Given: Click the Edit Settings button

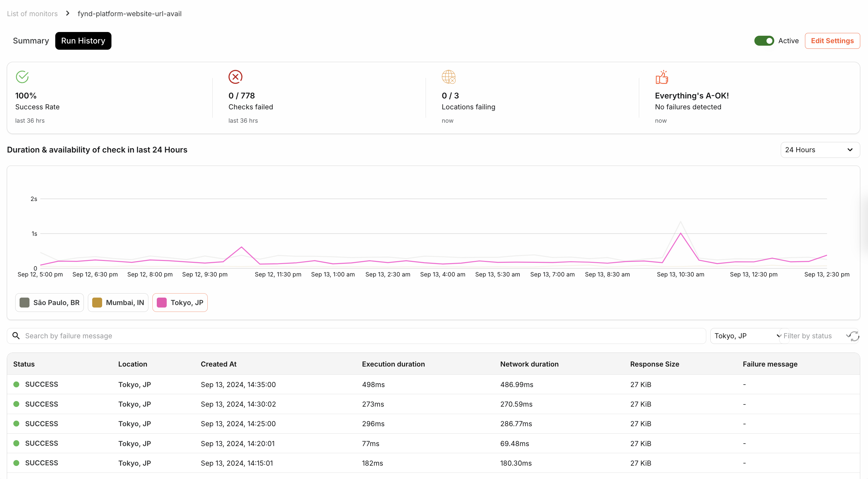Looking at the screenshot, I should (832, 41).
